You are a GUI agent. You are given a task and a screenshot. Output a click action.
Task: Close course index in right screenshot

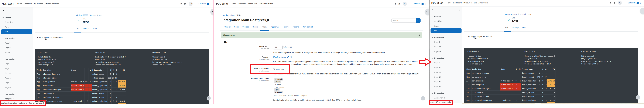(x=432, y=10)
